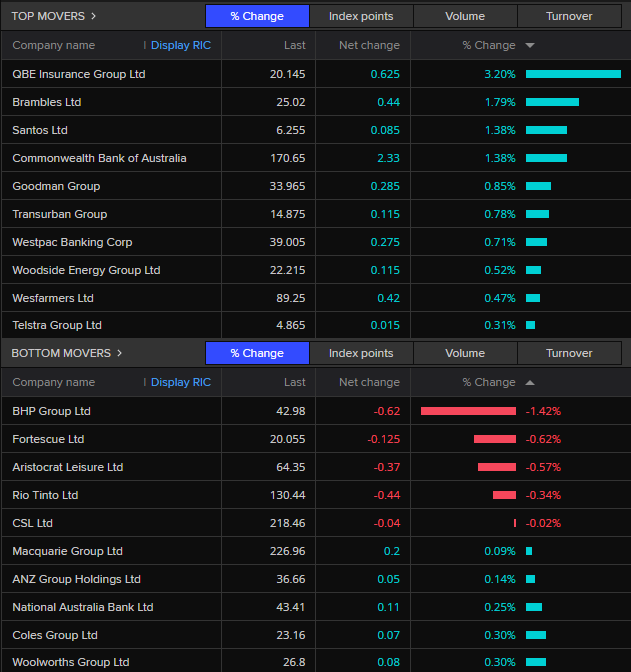Image resolution: width=631 pixels, height=672 pixels.
Task: Open BHP Group Ltd row
Action: pyautogui.click(x=51, y=411)
